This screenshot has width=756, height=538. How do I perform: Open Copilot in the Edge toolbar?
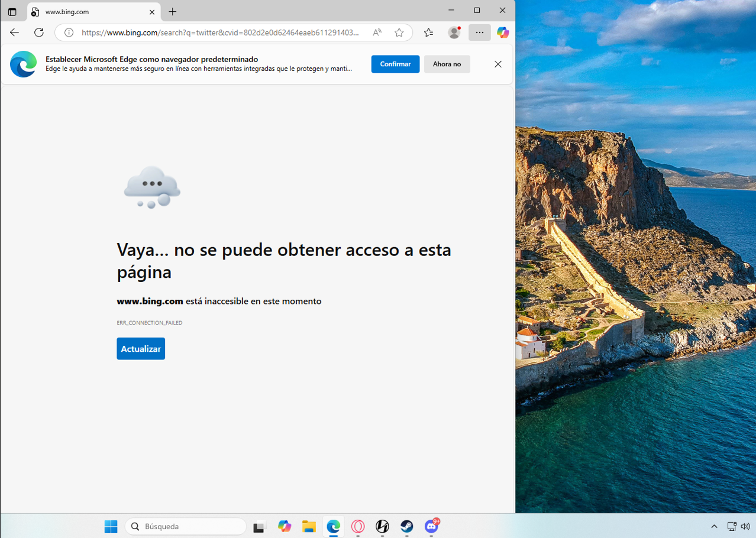click(x=503, y=33)
